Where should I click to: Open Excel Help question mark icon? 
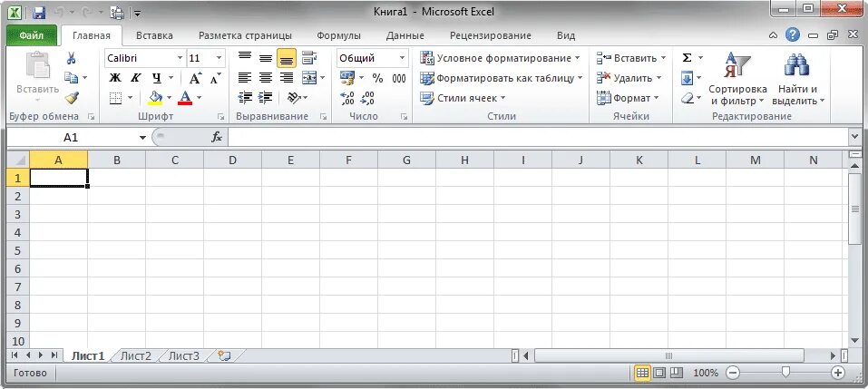[792, 34]
